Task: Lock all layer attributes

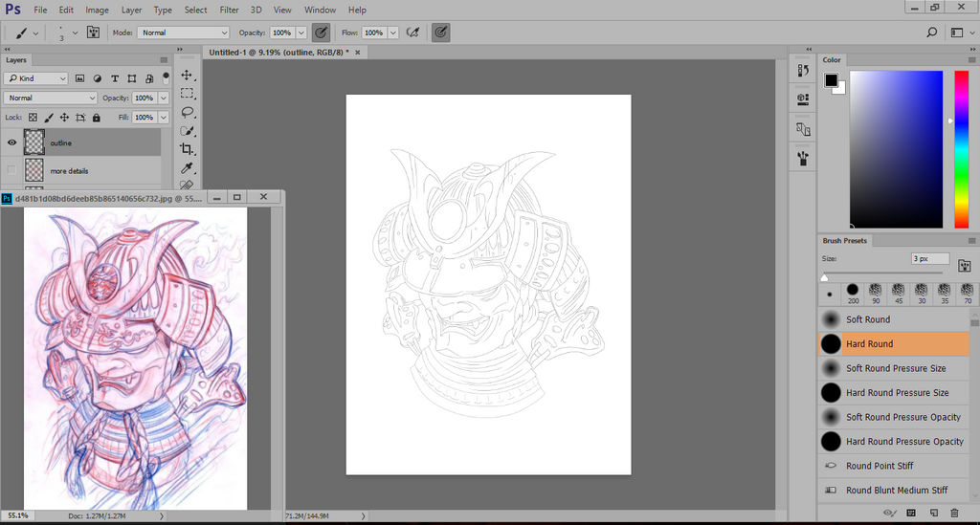Action: (x=97, y=118)
